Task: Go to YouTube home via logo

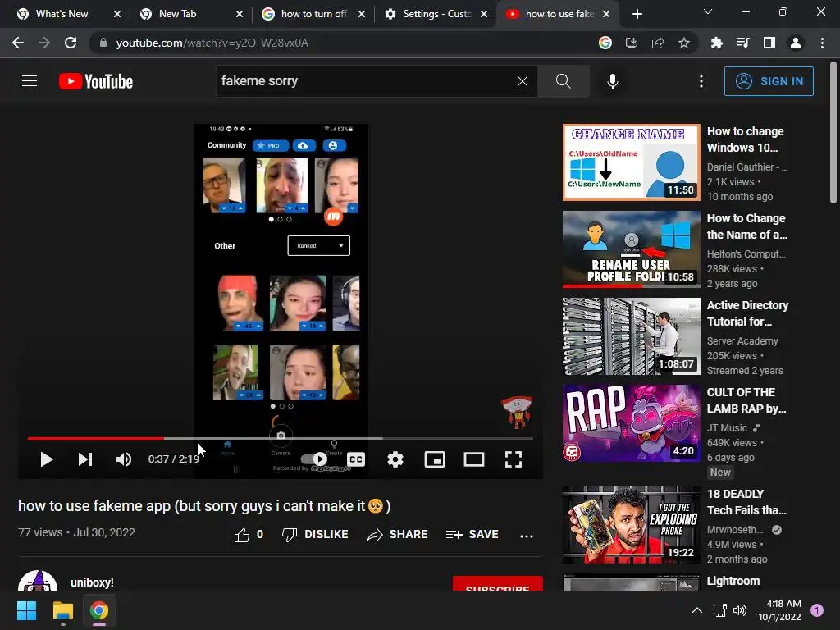Action: pyautogui.click(x=96, y=81)
